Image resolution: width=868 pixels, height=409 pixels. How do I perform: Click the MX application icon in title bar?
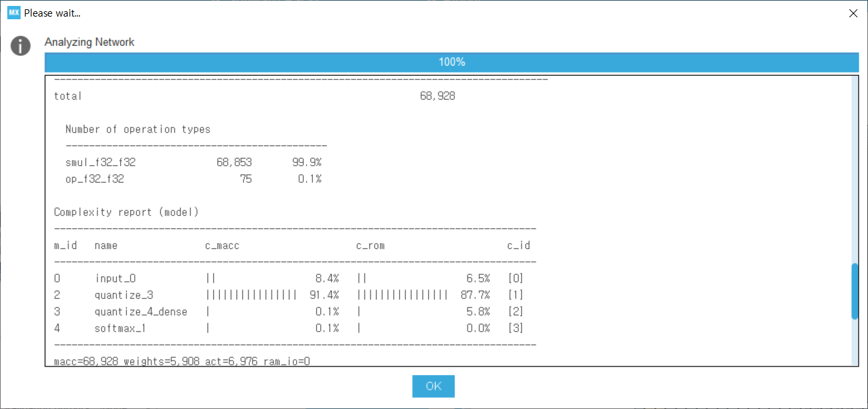coord(14,13)
